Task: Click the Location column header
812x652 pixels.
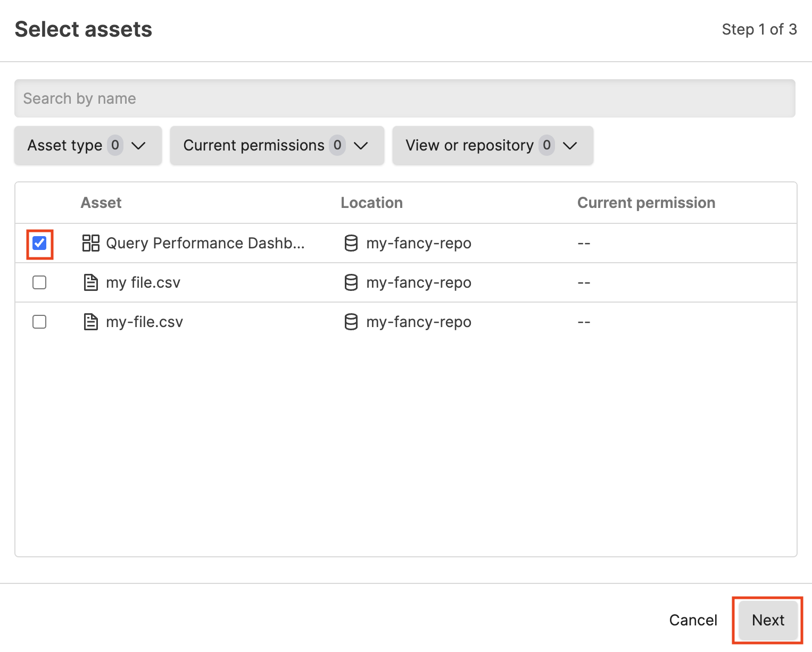Action: coord(371,203)
